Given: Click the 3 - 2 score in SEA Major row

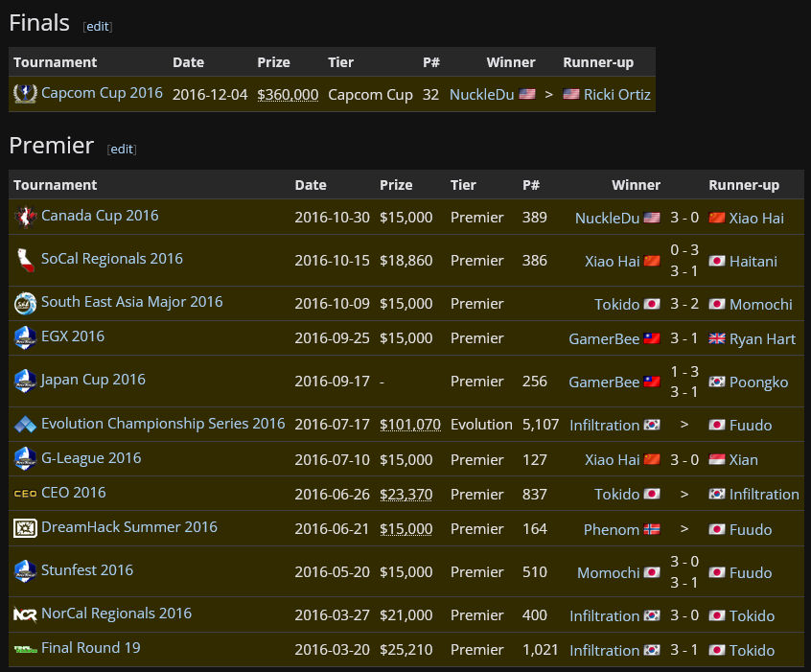Looking at the screenshot, I should (684, 303).
